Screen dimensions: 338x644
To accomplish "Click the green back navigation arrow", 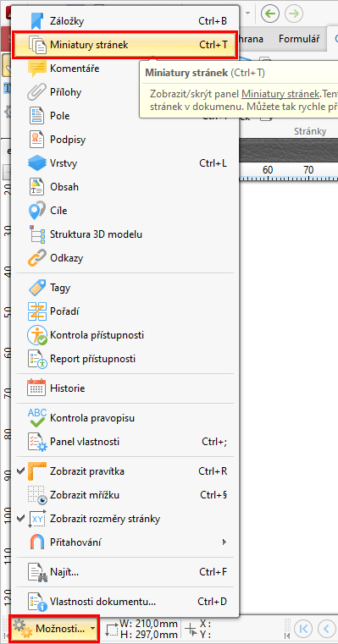I will [x=270, y=14].
